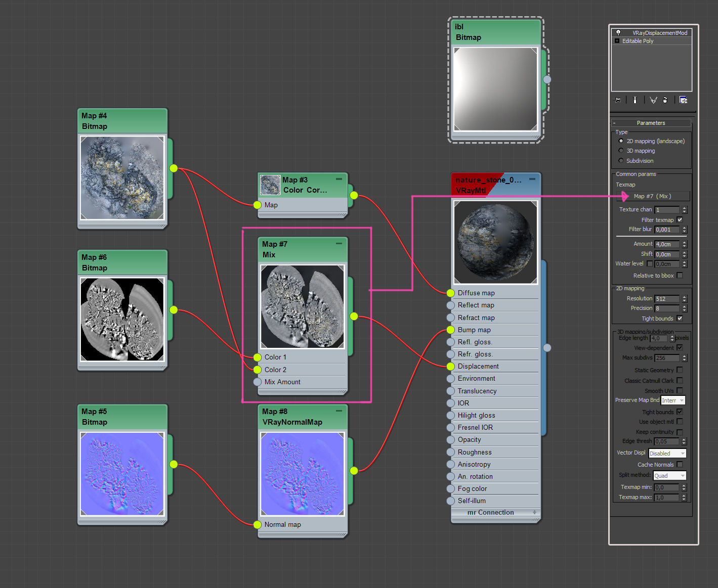The width and height of the screenshot is (718, 588).
Task: Collapse the Map #7 Mix node
Action: point(339,243)
